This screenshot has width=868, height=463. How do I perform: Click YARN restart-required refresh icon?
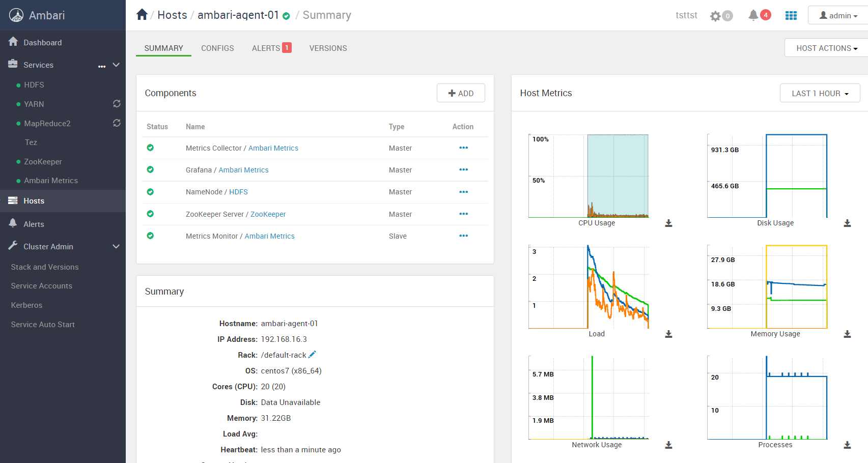tap(117, 104)
